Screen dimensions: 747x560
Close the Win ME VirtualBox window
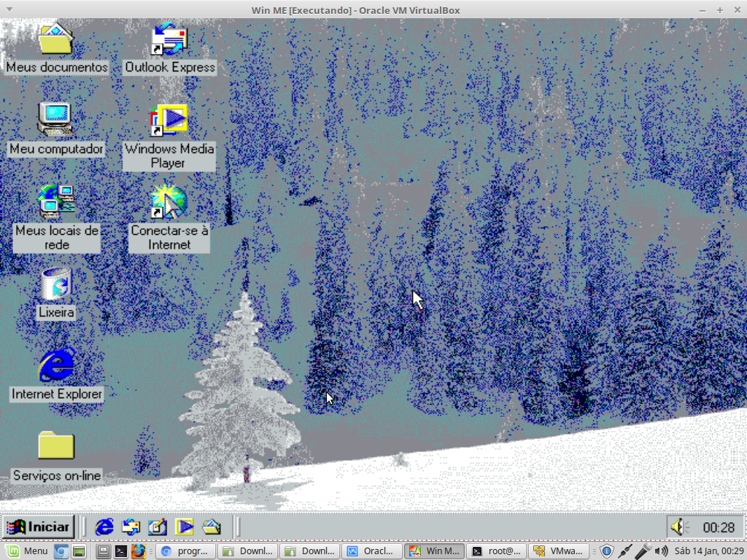(x=737, y=10)
